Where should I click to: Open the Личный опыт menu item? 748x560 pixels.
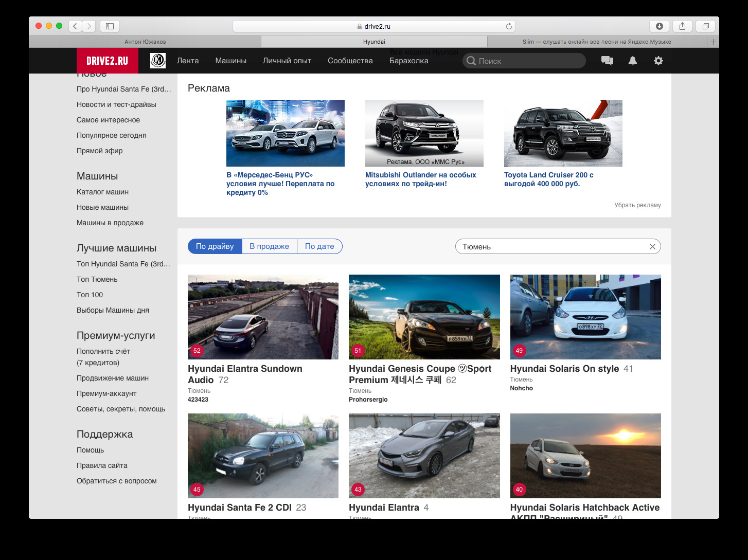(287, 61)
